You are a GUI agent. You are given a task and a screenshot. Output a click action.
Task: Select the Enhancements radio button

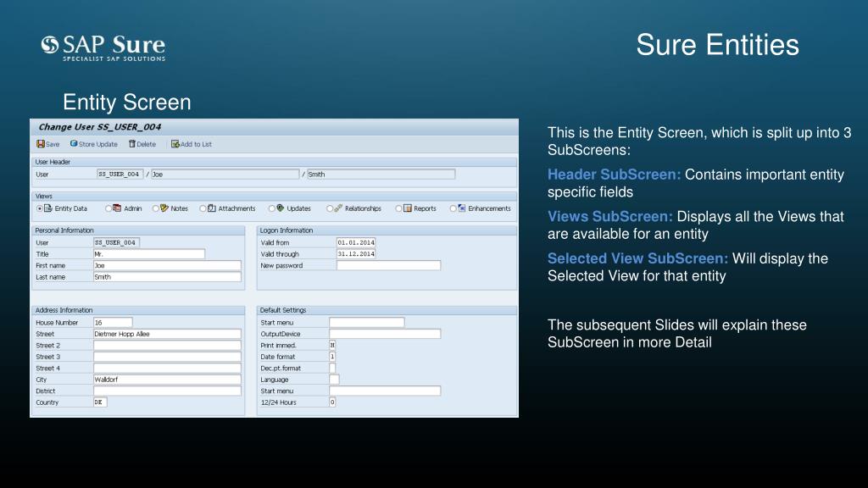(x=453, y=208)
